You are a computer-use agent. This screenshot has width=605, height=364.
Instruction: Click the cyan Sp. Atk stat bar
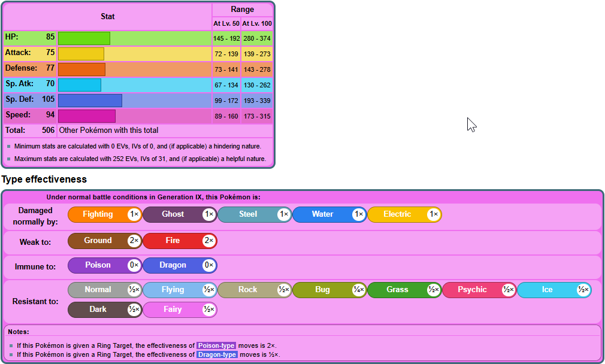[80, 85]
